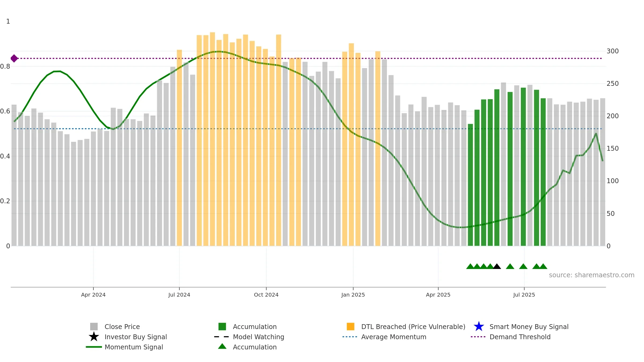
Task: Toggle the Demand Threshold legend label
Action: click(x=520, y=337)
